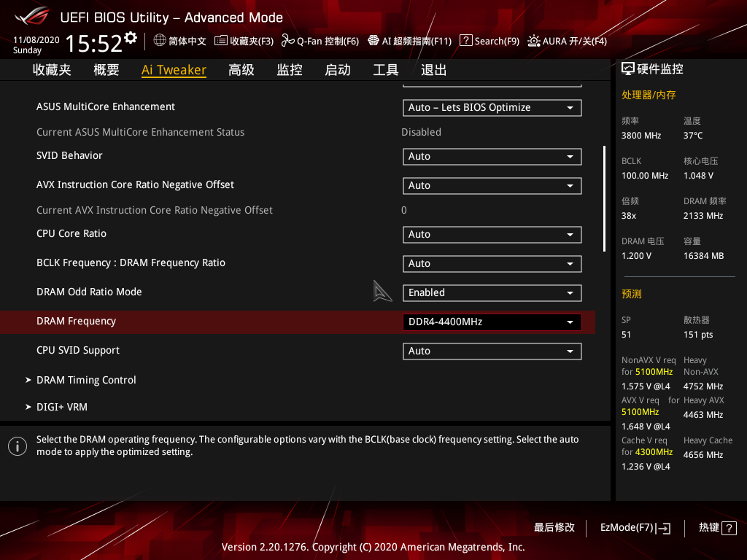The height and width of the screenshot is (560, 747).
Task: Click the EzMode exit arrow icon
Action: (x=664, y=528)
